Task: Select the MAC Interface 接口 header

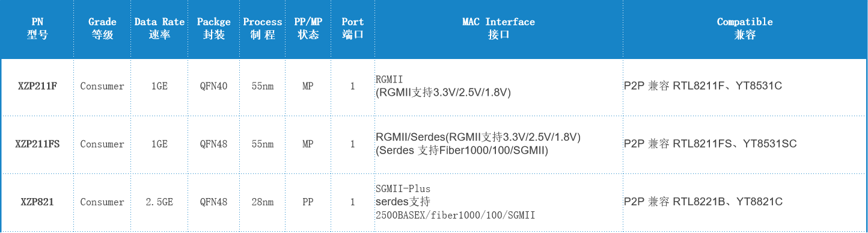Action: click(x=498, y=28)
